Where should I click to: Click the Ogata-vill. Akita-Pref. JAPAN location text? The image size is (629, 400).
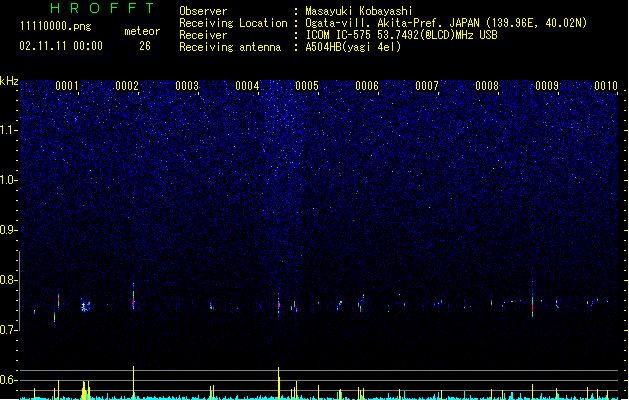point(446,23)
